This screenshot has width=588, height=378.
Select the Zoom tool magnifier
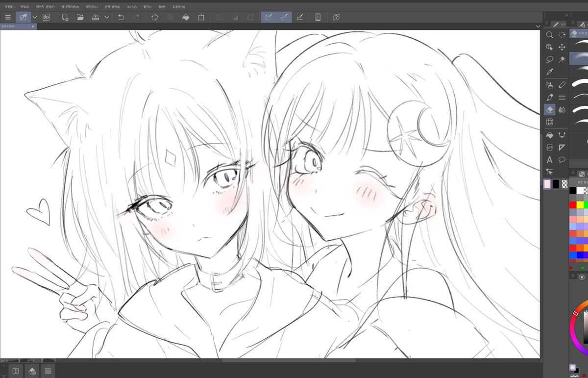(x=550, y=35)
